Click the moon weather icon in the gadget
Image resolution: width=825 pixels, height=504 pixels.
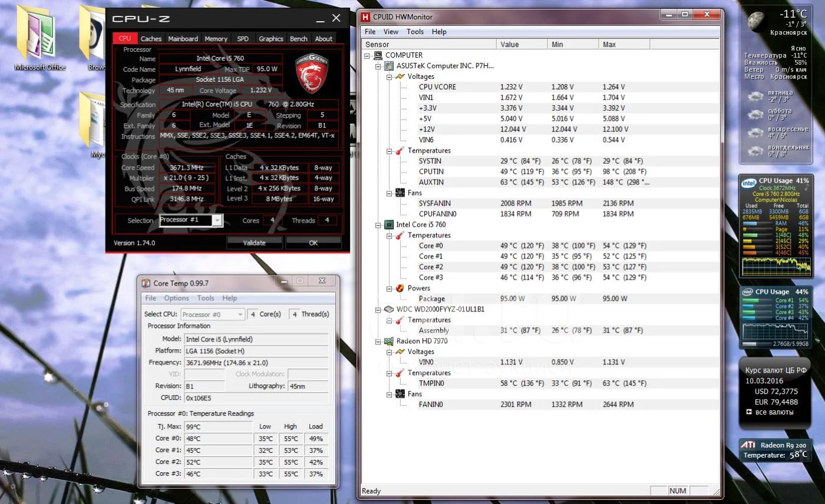point(758,22)
